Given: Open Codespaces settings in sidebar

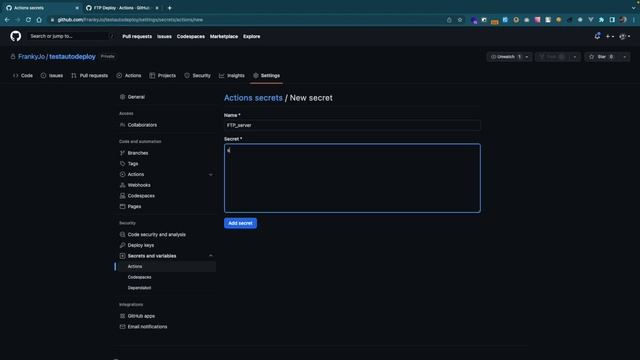Looking at the screenshot, I should tap(166, 196).
